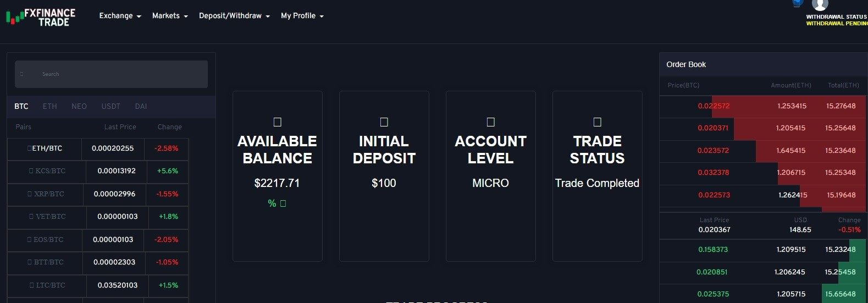The image size is (868, 303).
Task: Click the icon above Trade Status
Action: [598, 122]
